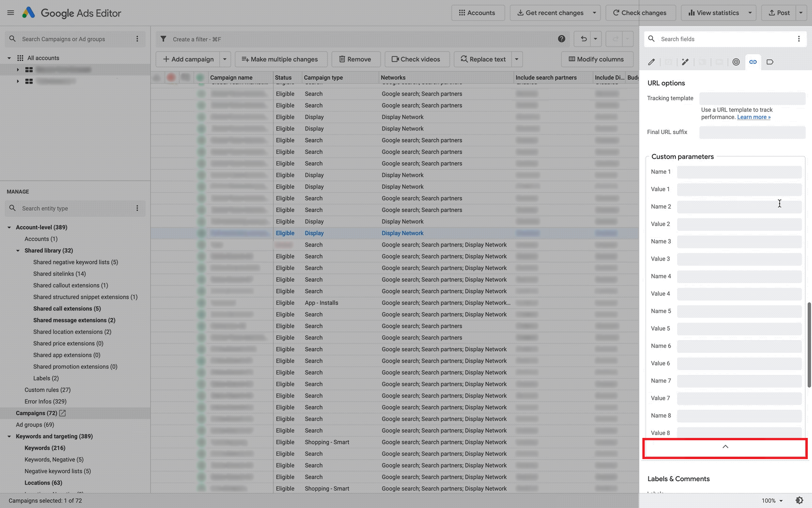Click the Modify columns button
The width and height of the screenshot is (812, 508).
coord(597,59)
